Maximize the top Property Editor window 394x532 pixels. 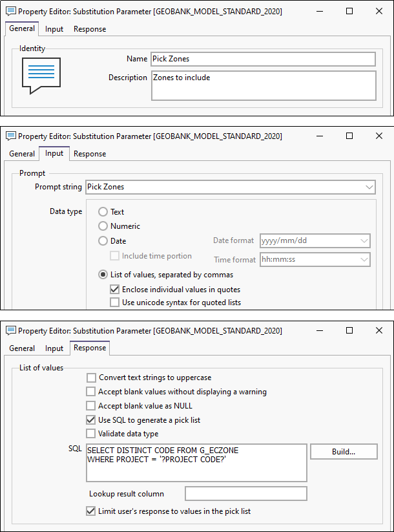(x=349, y=11)
